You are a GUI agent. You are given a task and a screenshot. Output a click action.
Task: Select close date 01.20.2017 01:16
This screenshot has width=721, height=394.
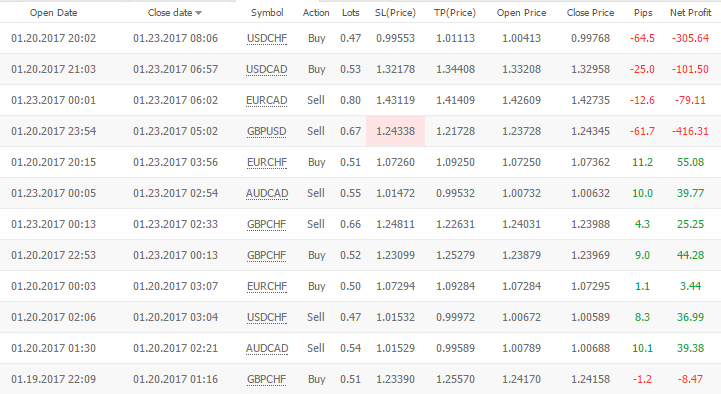[x=176, y=379]
